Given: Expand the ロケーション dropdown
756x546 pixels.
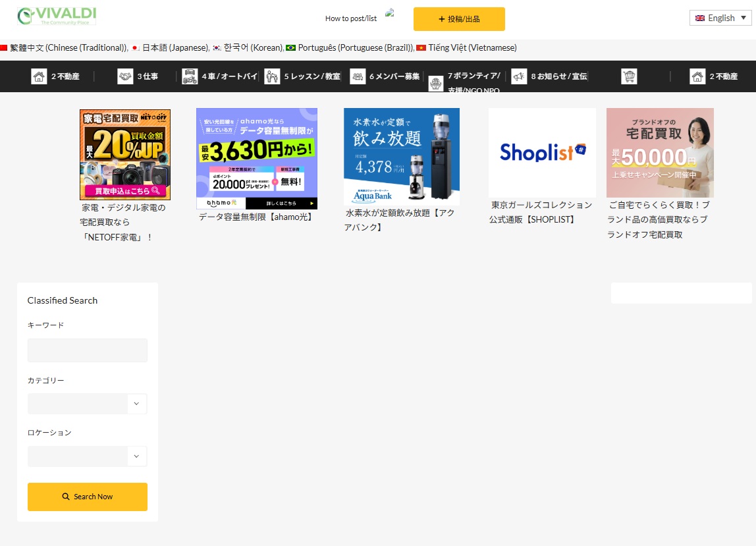Looking at the screenshot, I should 87,456.
